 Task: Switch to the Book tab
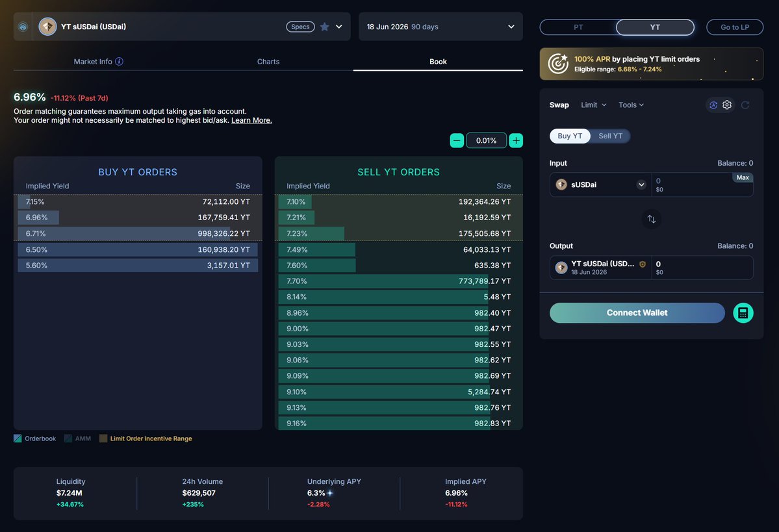point(438,62)
